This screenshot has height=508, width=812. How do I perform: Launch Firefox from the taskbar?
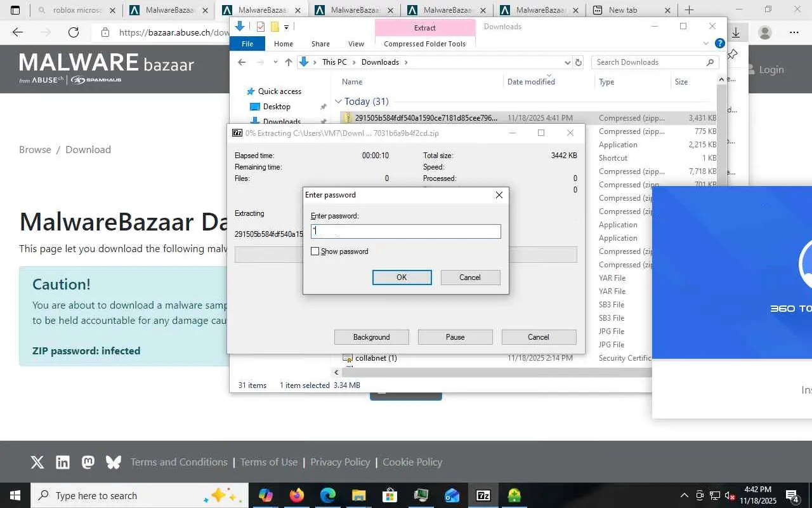[x=296, y=495]
